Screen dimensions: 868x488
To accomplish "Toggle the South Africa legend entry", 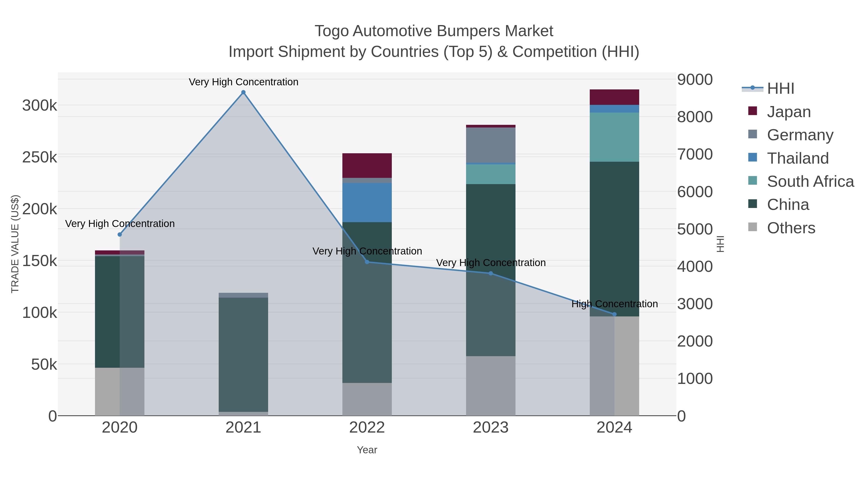I will pyautogui.click(x=801, y=181).
